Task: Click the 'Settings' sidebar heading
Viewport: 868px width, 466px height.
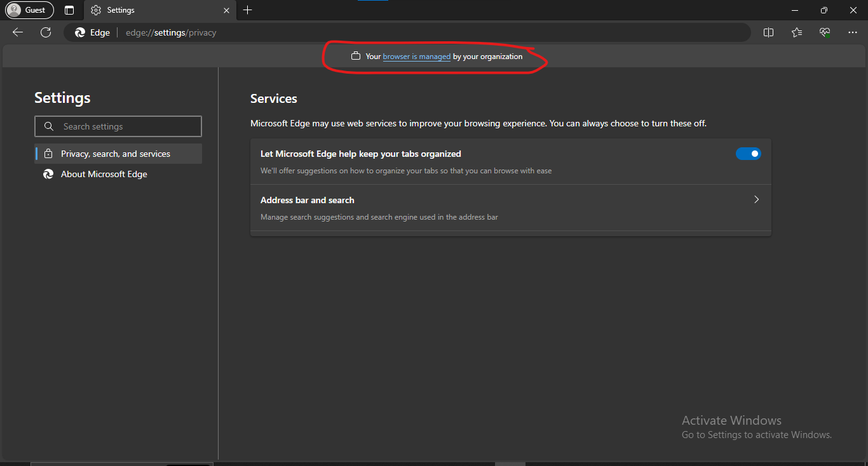Action: 62,97
